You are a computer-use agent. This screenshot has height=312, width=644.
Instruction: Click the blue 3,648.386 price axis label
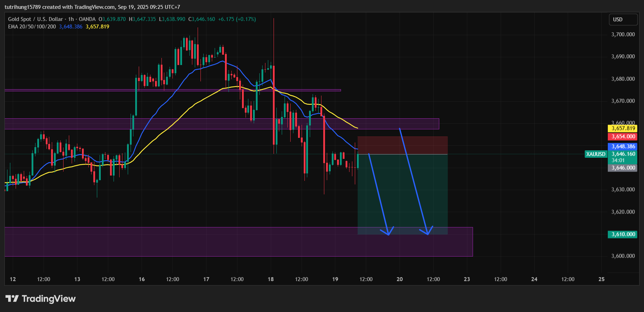coord(623,146)
